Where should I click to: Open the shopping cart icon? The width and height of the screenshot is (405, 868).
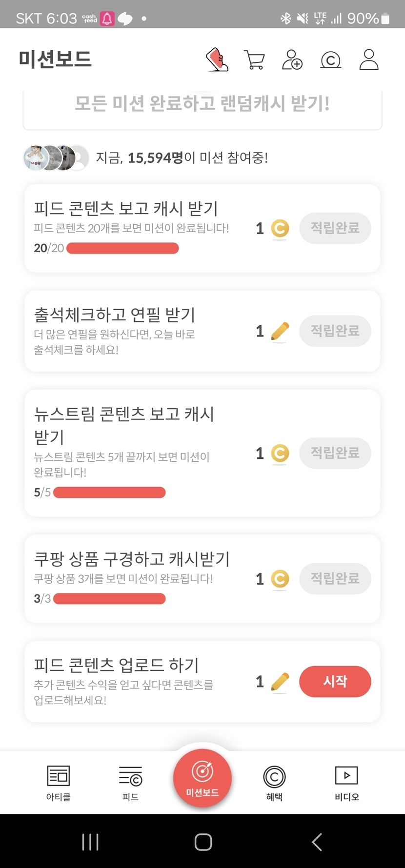coord(254,60)
